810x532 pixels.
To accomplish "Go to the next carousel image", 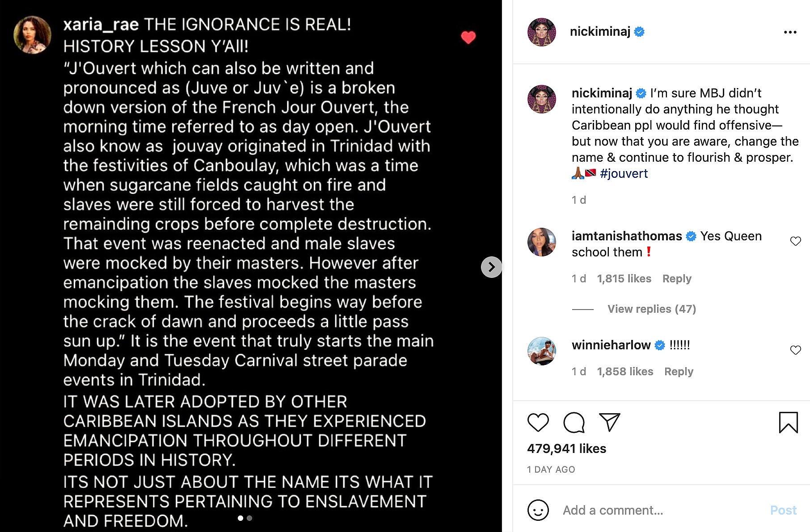I will coord(491,267).
